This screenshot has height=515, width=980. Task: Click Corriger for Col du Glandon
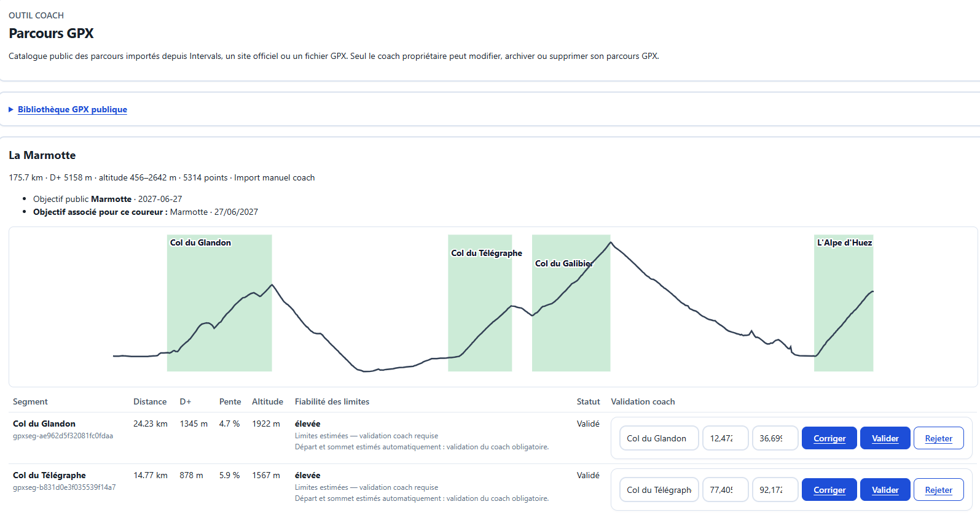(x=829, y=438)
